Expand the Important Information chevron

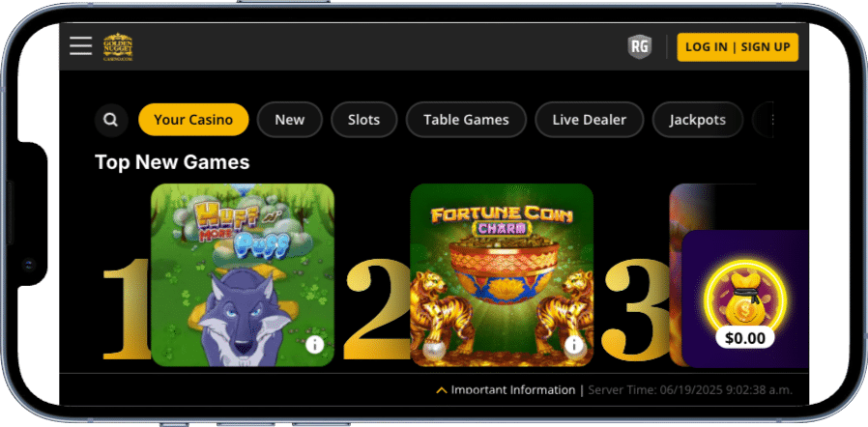pos(441,390)
